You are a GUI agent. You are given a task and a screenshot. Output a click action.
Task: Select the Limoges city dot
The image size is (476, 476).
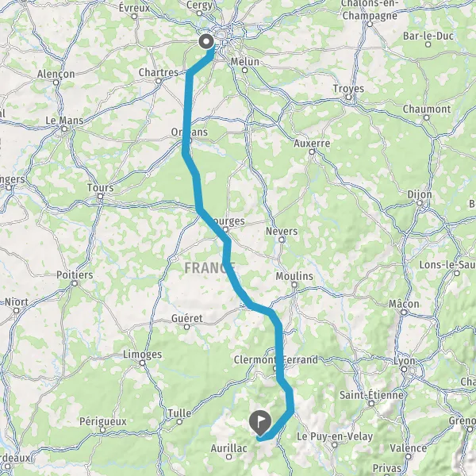pos(142,363)
